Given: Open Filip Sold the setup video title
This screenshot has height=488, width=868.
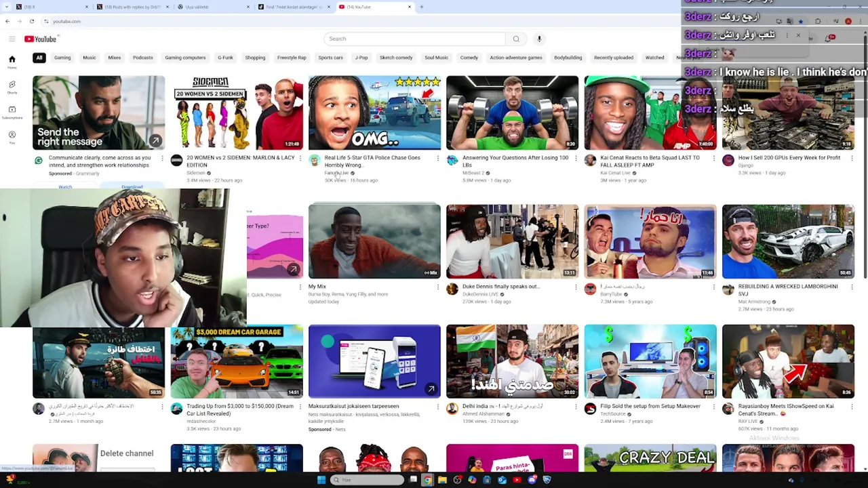Looking at the screenshot, I should point(650,406).
